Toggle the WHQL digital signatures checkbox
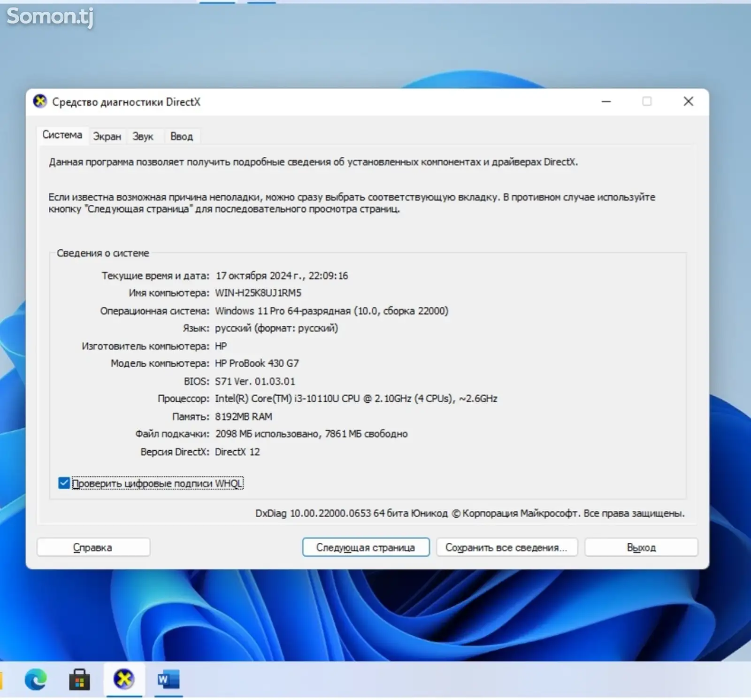Image resolution: width=751 pixels, height=700 pixels. [x=64, y=483]
